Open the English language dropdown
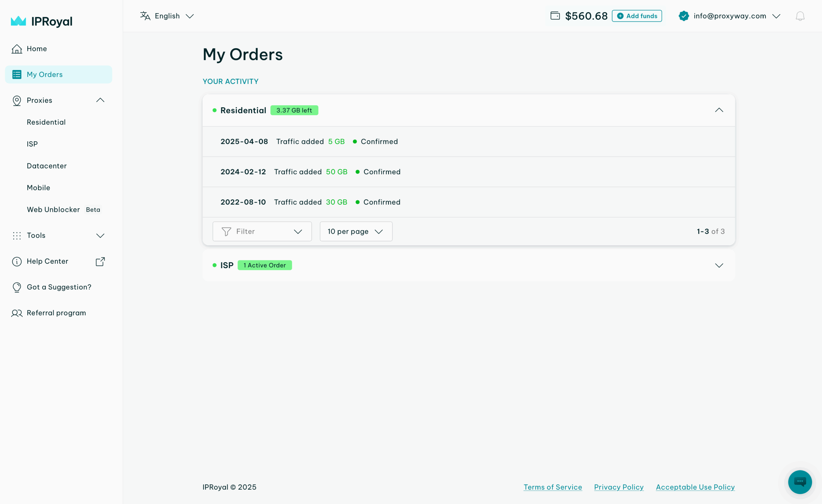Image resolution: width=822 pixels, height=504 pixels. 167,16
